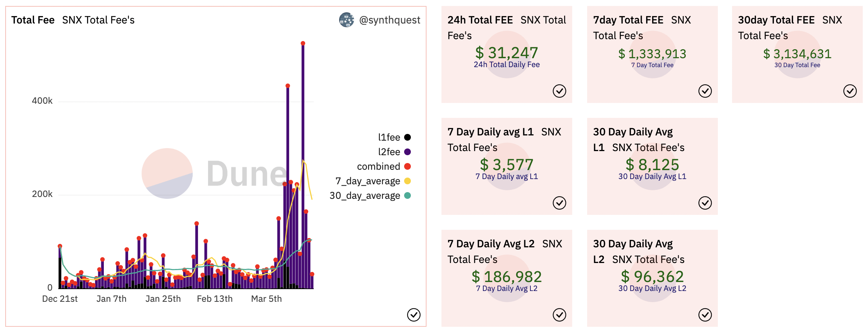Click the $ 1,333,913 seven-day fee value
The height and width of the screenshot is (335, 868).
pos(652,54)
